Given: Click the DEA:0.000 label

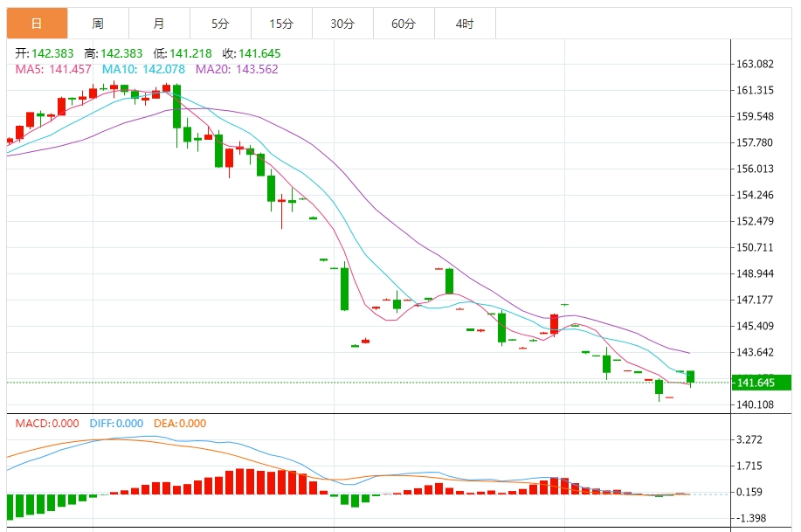Looking at the screenshot, I should tap(180, 424).
